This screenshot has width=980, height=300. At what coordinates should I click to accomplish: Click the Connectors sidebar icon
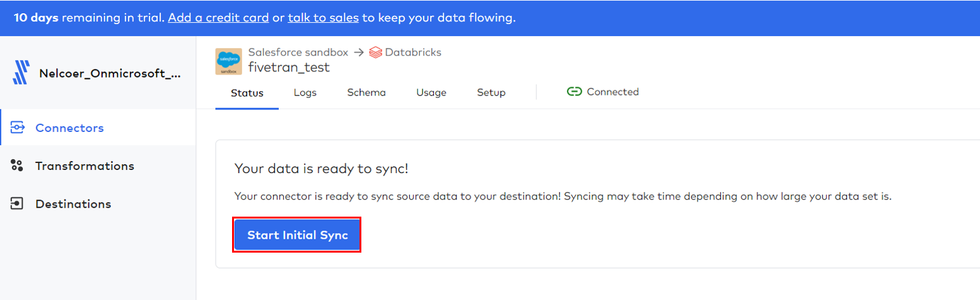point(17,128)
